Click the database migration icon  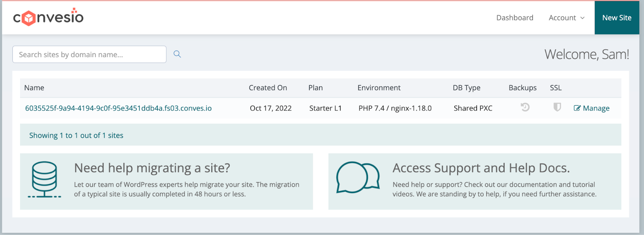click(44, 180)
